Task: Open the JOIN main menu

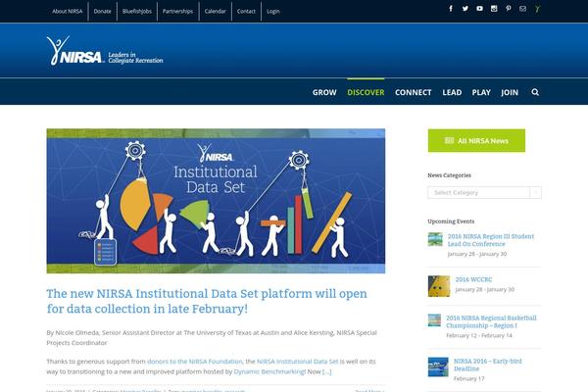Action: pyautogui.click(x=510, y=92)
